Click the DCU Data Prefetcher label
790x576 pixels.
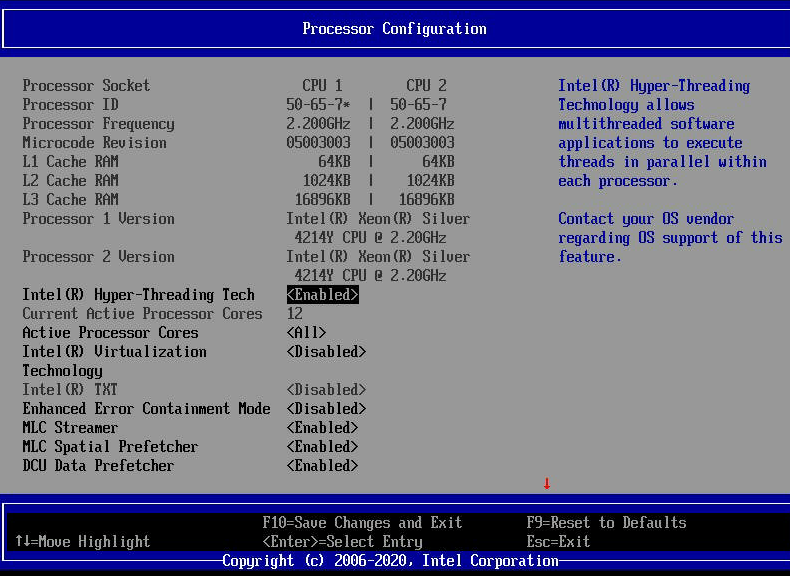[98, 466]
